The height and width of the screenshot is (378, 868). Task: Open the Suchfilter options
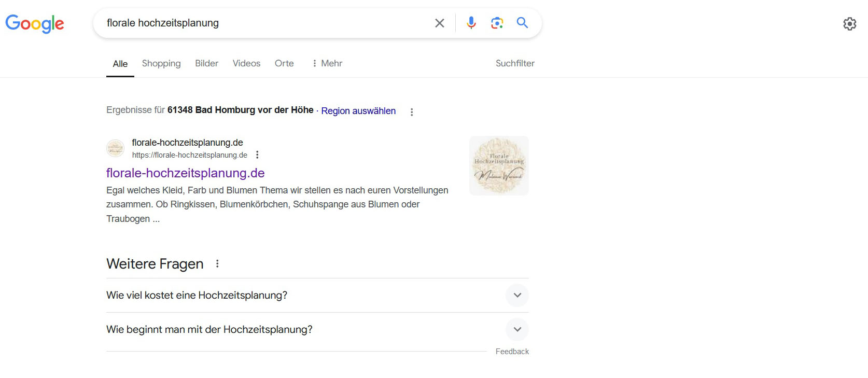click(x=515, y=63)
